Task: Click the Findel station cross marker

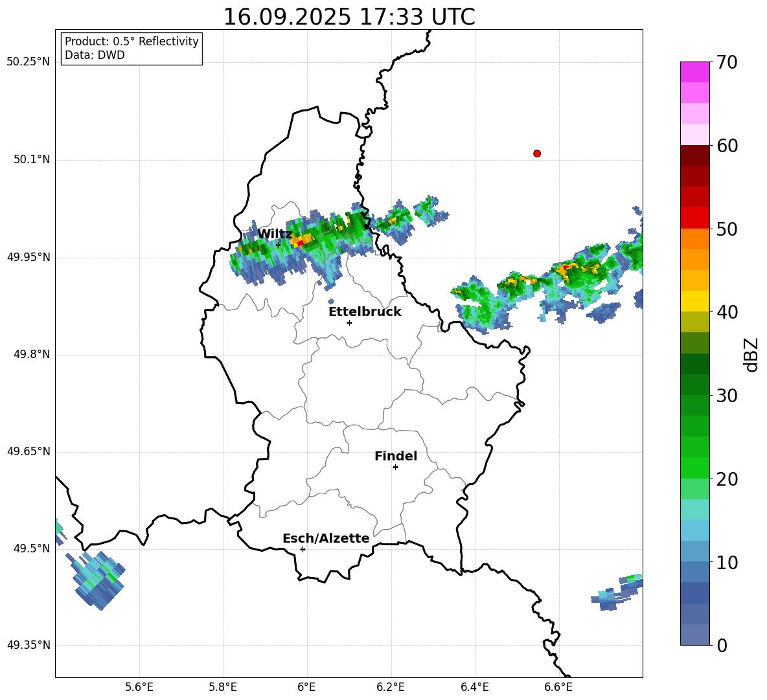Action: coord(395,468)
